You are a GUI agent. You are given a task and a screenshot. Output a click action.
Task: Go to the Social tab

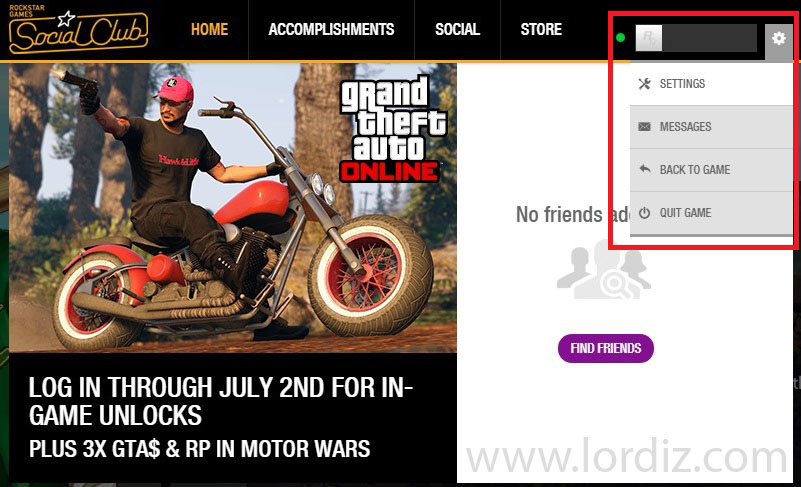457,30
